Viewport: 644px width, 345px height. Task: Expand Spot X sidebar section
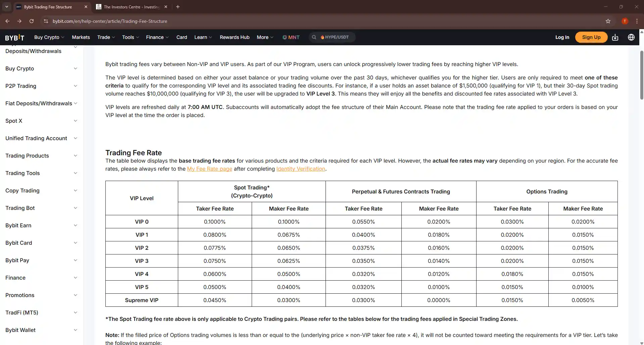(x=42, y=121)
